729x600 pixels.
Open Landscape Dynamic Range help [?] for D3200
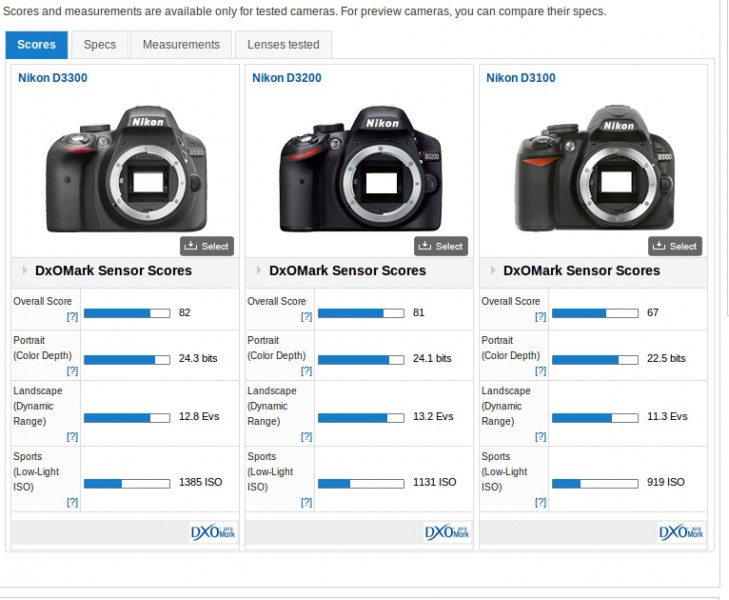[306, 436]
